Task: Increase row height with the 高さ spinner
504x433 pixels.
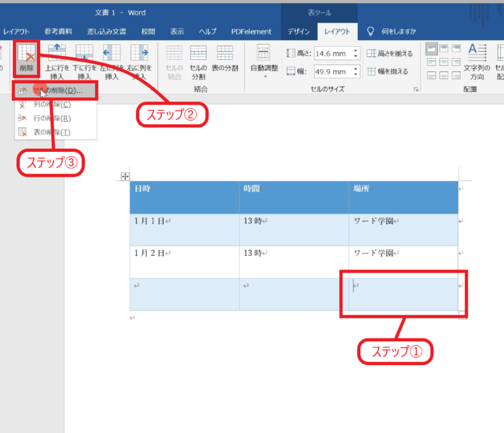Action: coord(356,50)
